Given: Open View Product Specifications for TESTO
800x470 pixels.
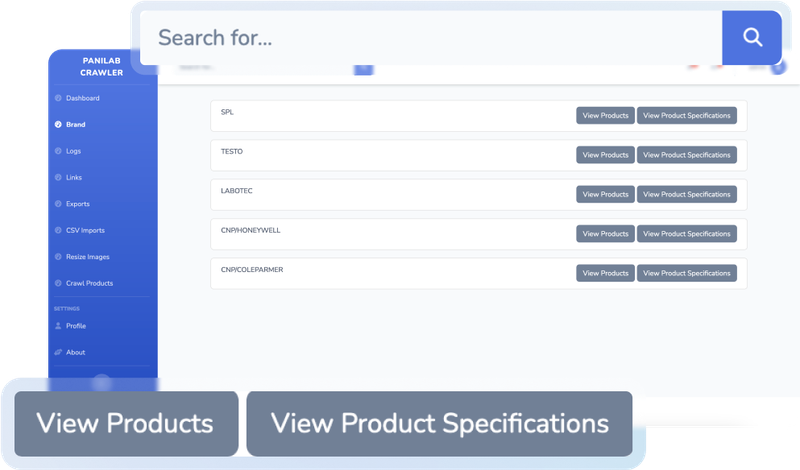Looking at the screenshot, I should (686, 155).
